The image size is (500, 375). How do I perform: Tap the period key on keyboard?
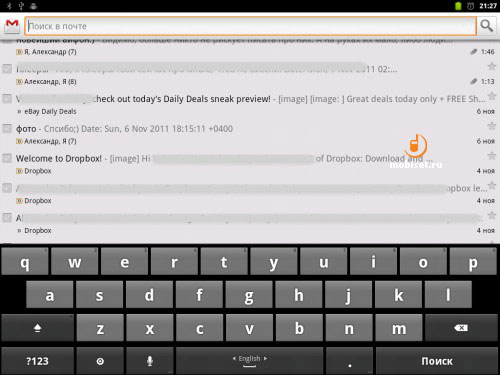pyautogui.click(x=349, y=361)
